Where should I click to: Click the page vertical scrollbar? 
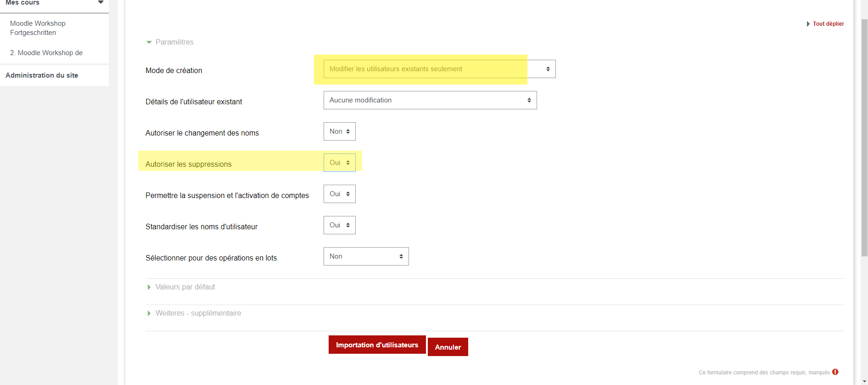[864, 138]
